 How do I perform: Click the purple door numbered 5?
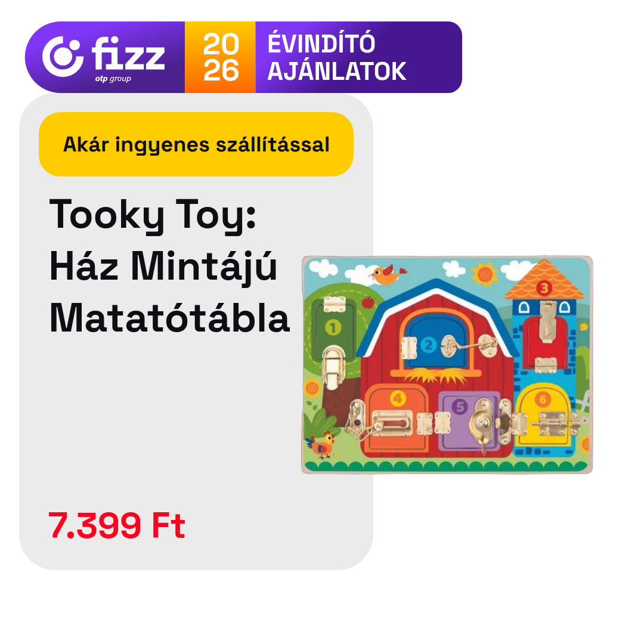pyautogui.click(x=469, y=420)
